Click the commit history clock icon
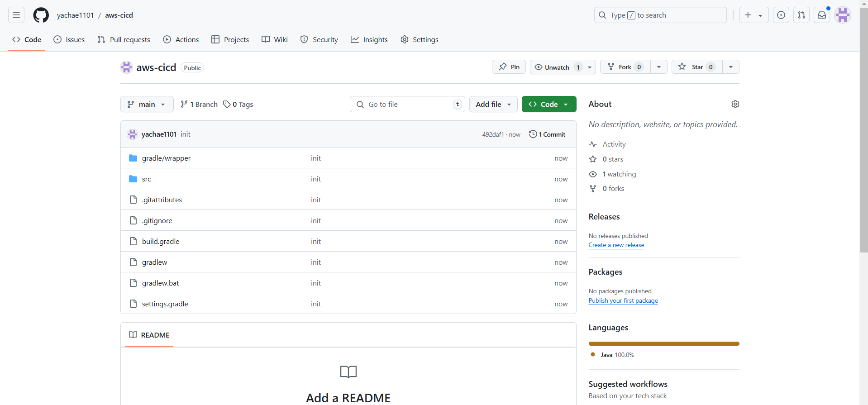 pos(533,134)
